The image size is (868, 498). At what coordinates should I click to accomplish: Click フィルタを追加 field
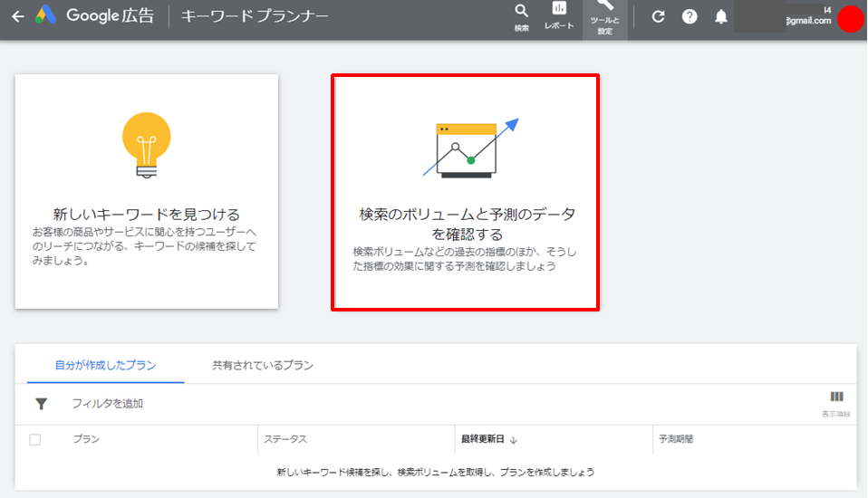pyautogui.click(x=108, y=404)
